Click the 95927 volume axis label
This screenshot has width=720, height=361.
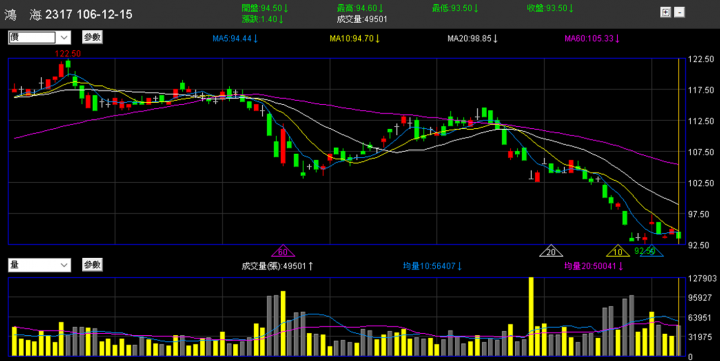[700, 298]
